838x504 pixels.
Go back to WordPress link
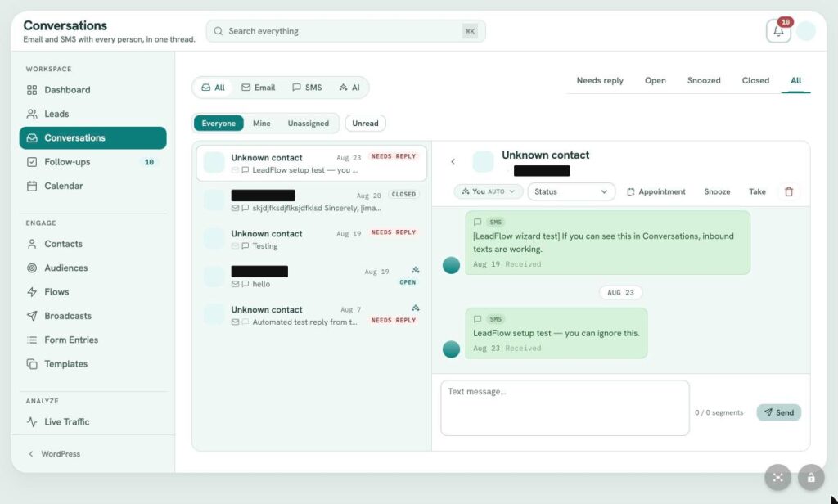[x=54, y=454]
